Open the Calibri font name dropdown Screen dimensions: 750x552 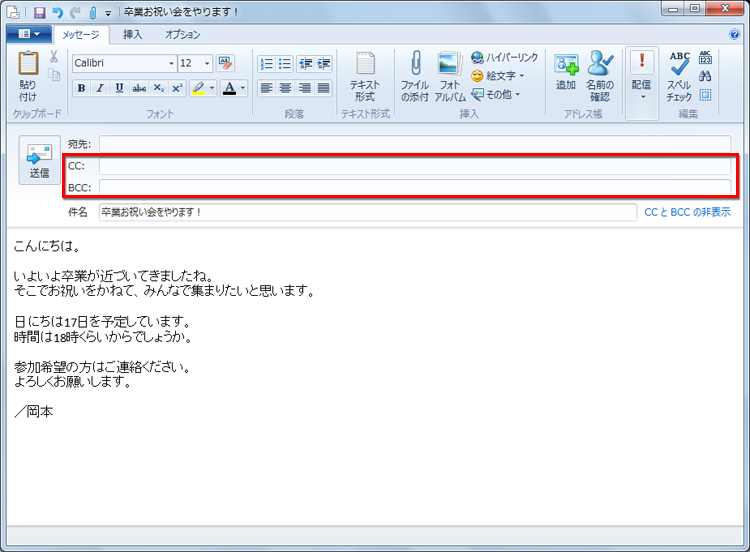click(x=171, y=63)
